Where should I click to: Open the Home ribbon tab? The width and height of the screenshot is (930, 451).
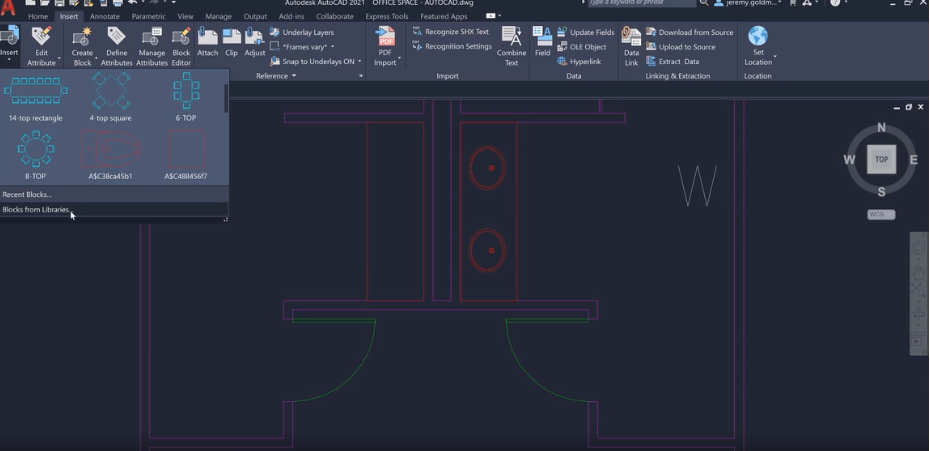pyautogui.click(x=38, y=17)
